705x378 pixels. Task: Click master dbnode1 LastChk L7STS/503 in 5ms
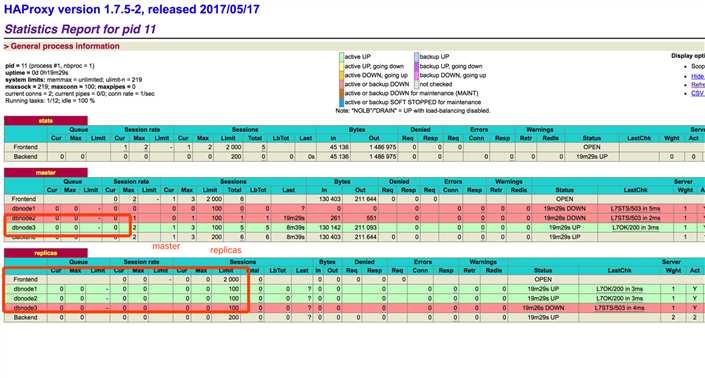635,209
